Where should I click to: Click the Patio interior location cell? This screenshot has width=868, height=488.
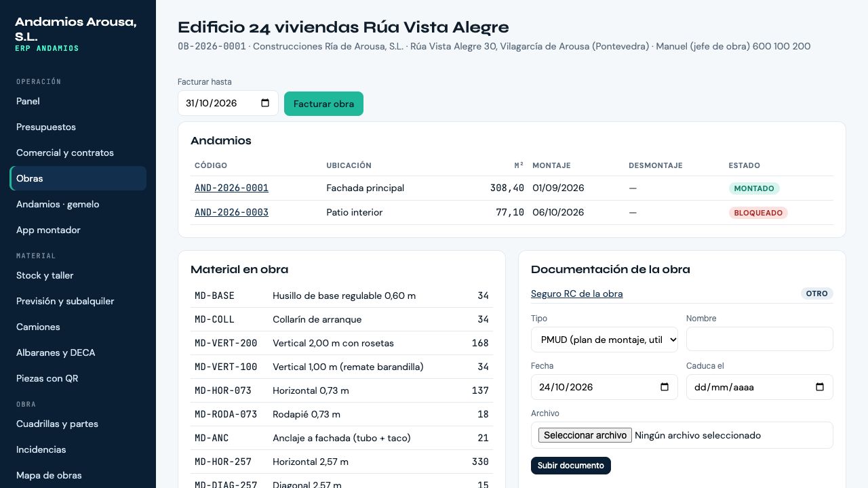pos(354,212)
